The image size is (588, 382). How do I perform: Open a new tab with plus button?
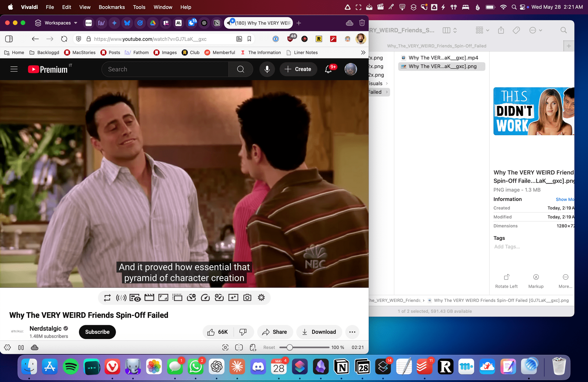(299, 23)
